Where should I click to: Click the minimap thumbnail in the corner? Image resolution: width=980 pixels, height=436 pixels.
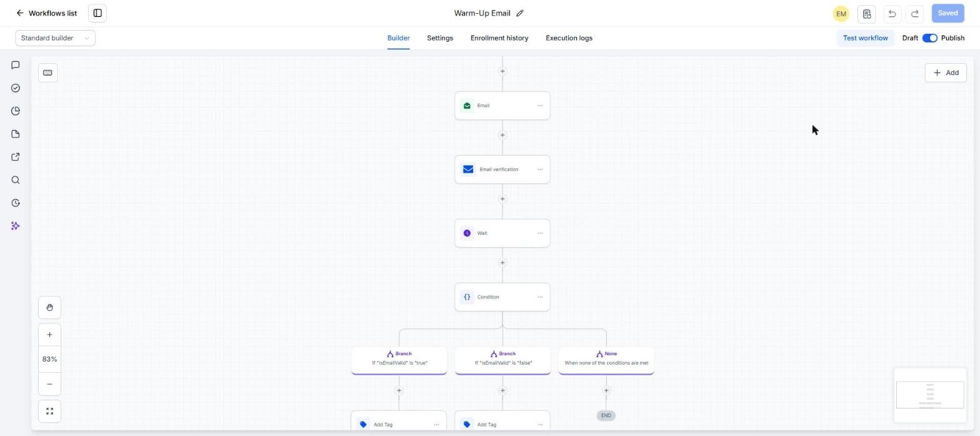coord(930,395)
